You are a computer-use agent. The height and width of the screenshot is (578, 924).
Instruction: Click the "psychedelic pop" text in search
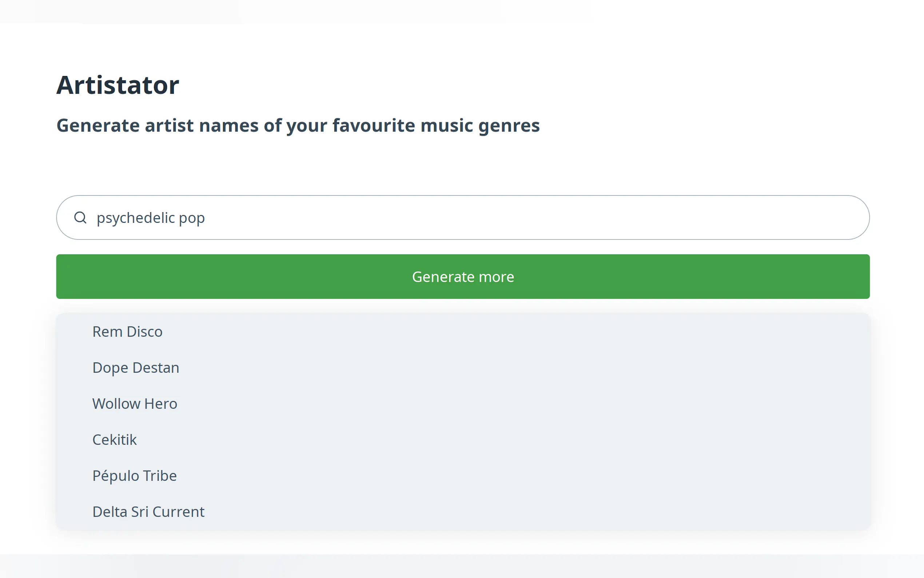point(151,218)
